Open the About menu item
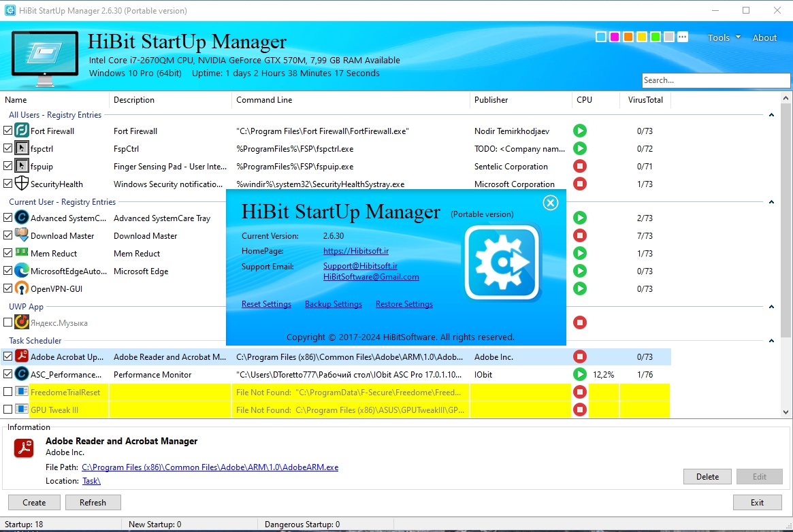793x532 pixels. point(764,38)
